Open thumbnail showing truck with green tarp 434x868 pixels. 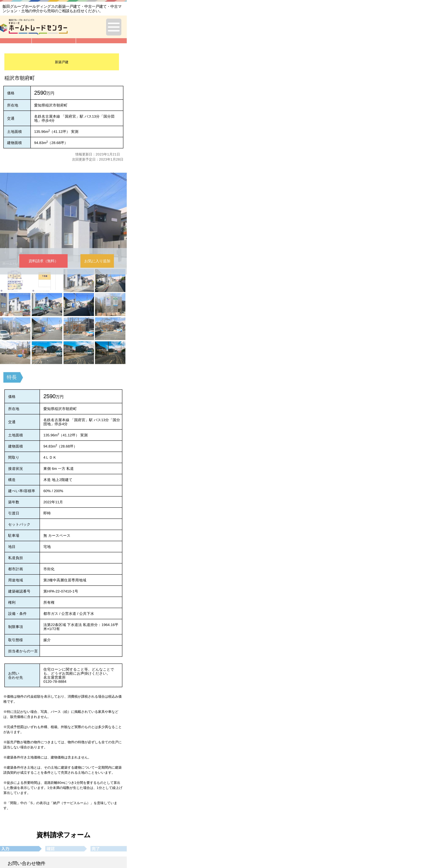point(47,305)
